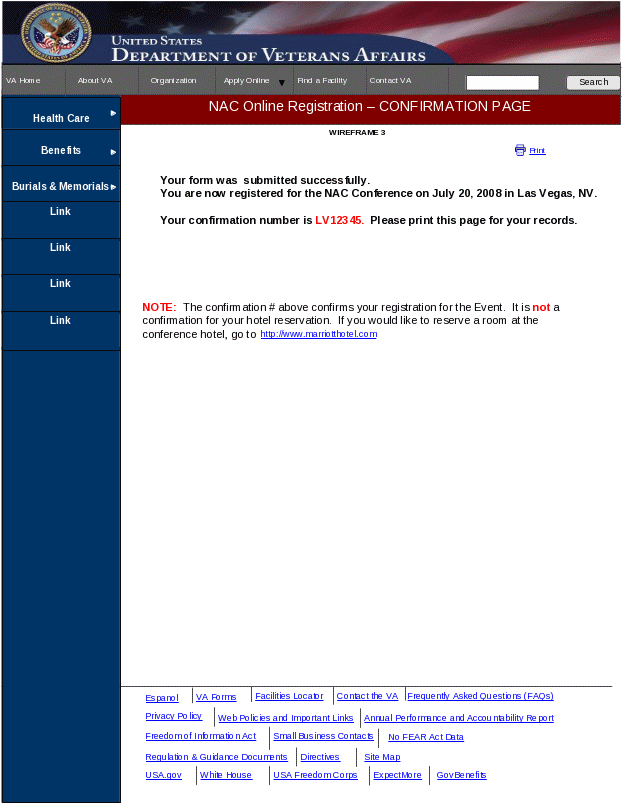Open the Facilities Locator footer link
This screenshot has height=804, width=622.
point(289,696)
